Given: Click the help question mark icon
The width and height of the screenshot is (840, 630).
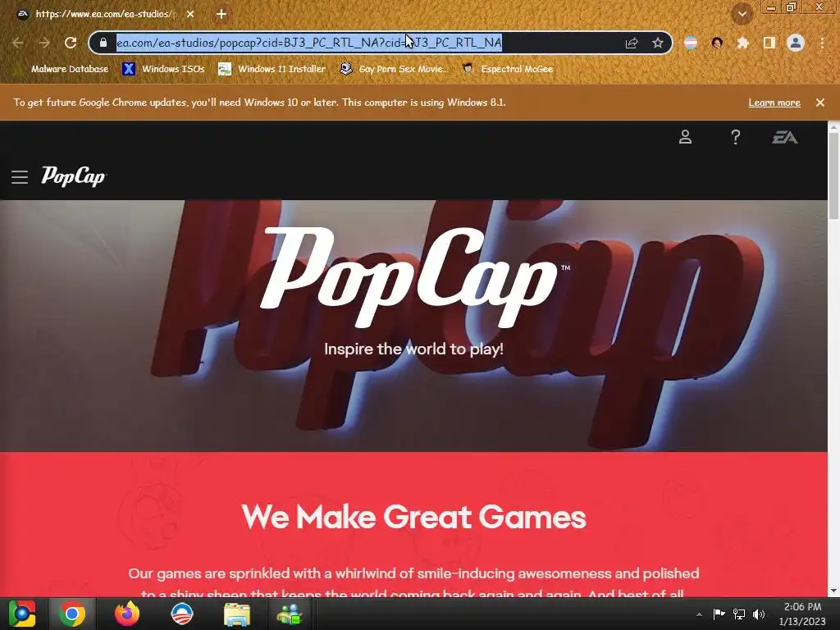Looking at the screenshot, I should (x=736, y=137).
